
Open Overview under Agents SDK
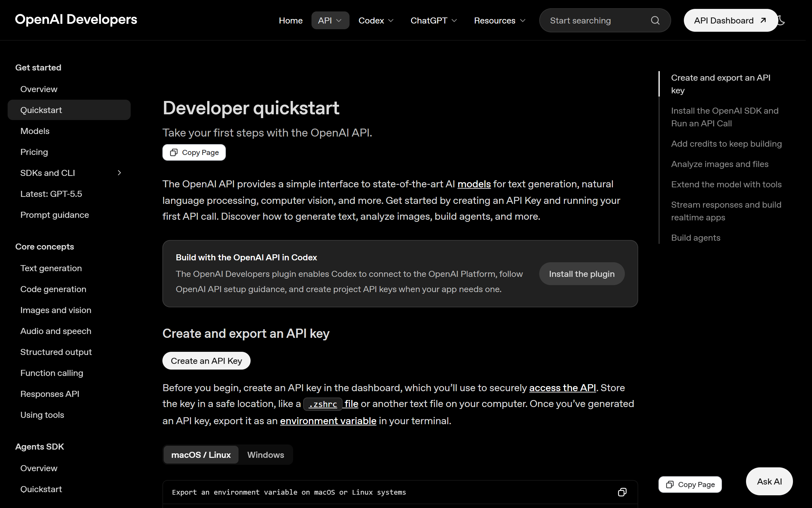69,468
